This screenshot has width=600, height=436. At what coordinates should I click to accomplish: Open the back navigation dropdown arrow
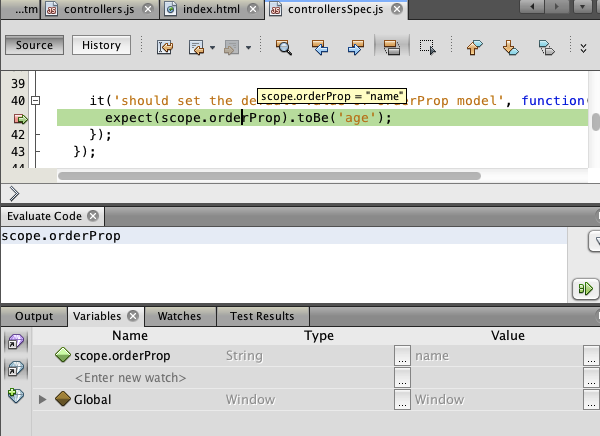pyautogui.click(x=212, y=46)
